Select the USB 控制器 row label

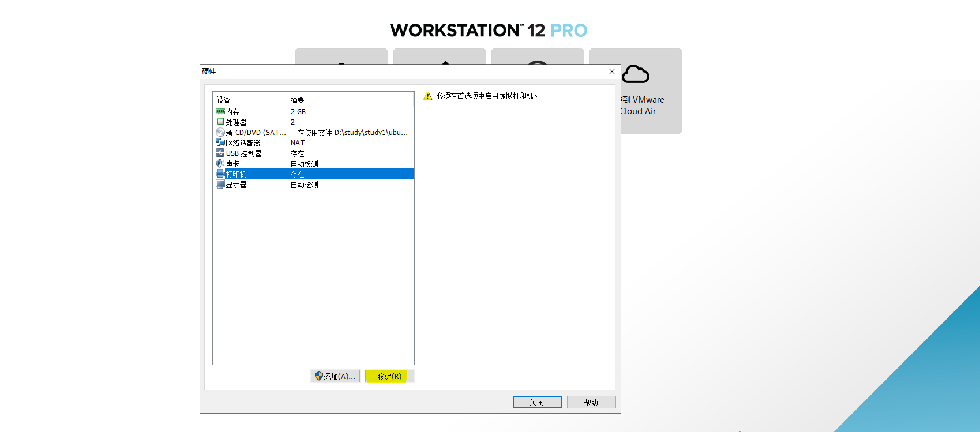click(x=244, y=153)
